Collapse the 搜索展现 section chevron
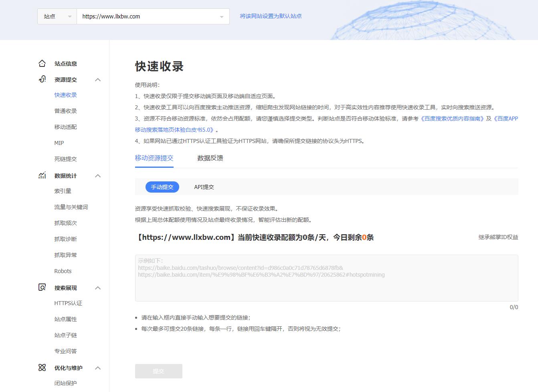This screenshot has height=392, width=538. point(98,288)
